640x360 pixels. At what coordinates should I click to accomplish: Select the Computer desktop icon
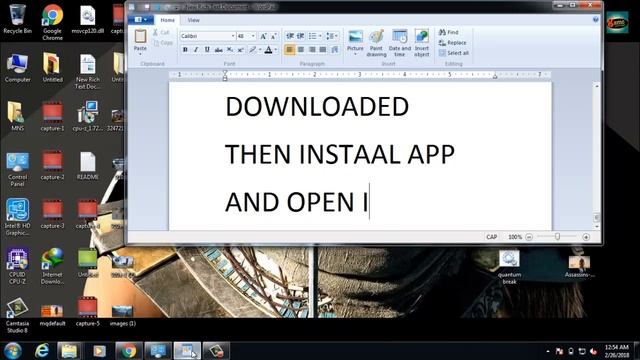pyautogui.click(x=17, y=68)
